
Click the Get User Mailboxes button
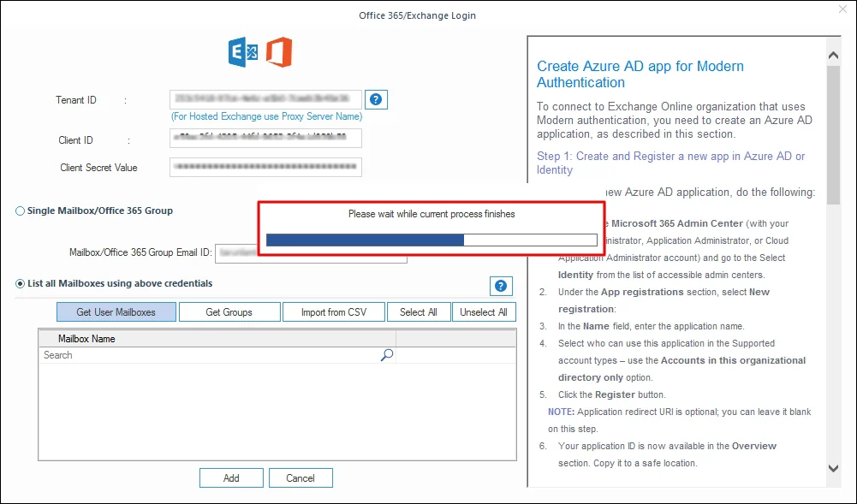(116, 311)
